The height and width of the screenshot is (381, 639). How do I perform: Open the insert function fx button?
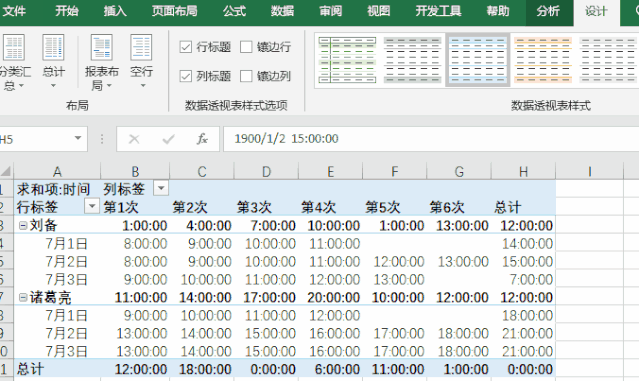click(202, 139)
